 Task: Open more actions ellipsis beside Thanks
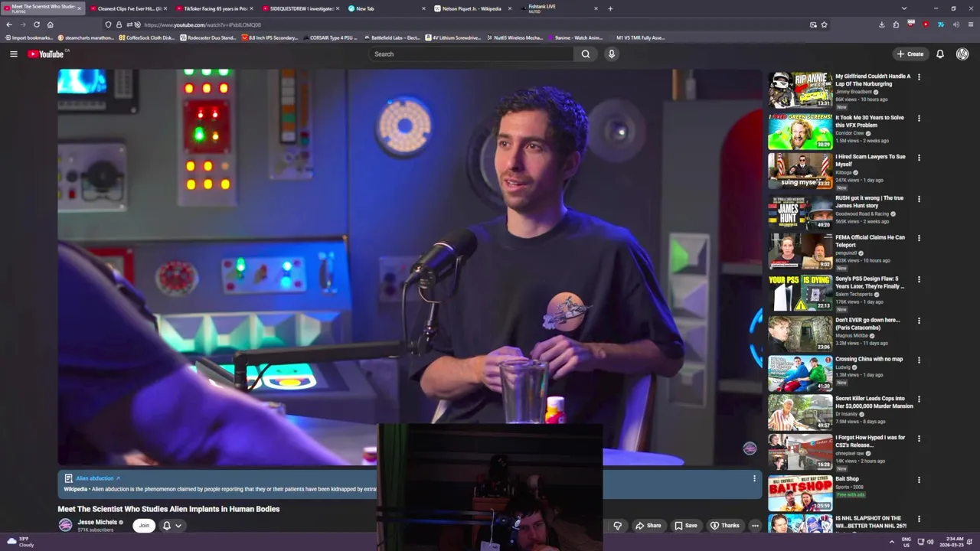click(x=755, y=526)
